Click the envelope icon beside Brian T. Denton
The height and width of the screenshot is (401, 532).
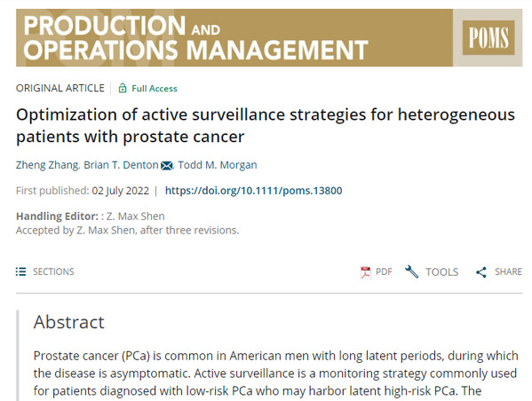pyautogui.click(x=166, y=165)
